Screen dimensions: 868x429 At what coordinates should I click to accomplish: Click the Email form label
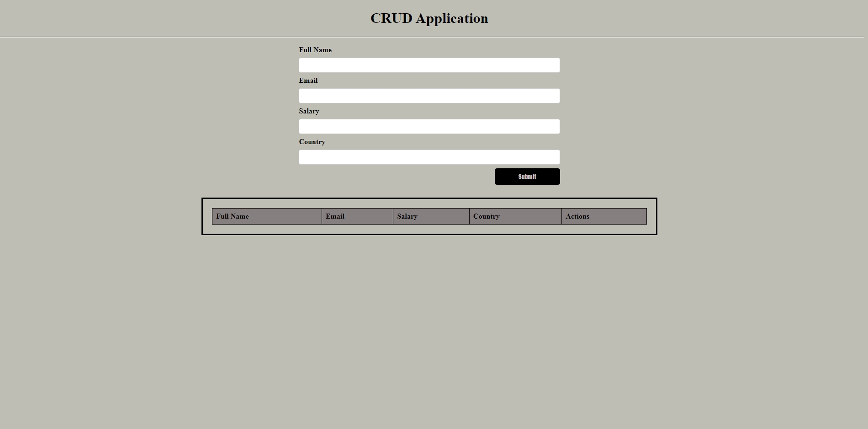tap(308, 80)
